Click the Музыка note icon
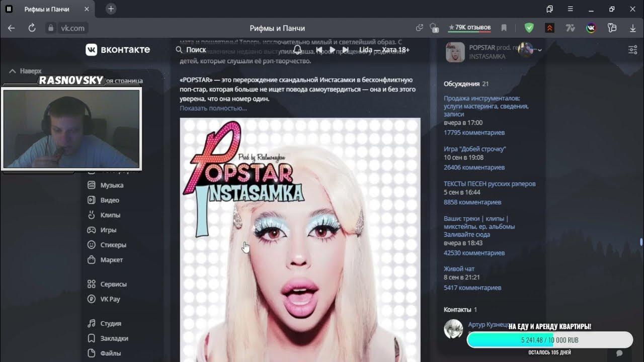Viewport: 644px width, 362px height. coord(92,185)
